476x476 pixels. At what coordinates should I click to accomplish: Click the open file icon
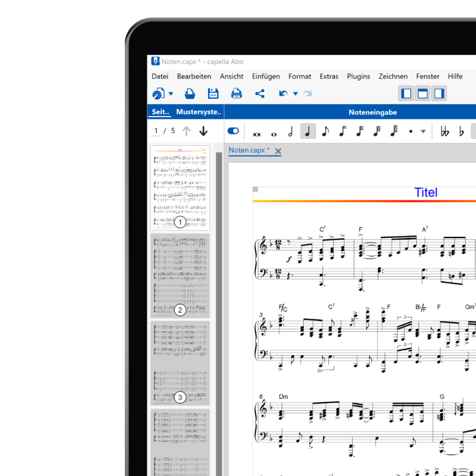tap(190, 93)
